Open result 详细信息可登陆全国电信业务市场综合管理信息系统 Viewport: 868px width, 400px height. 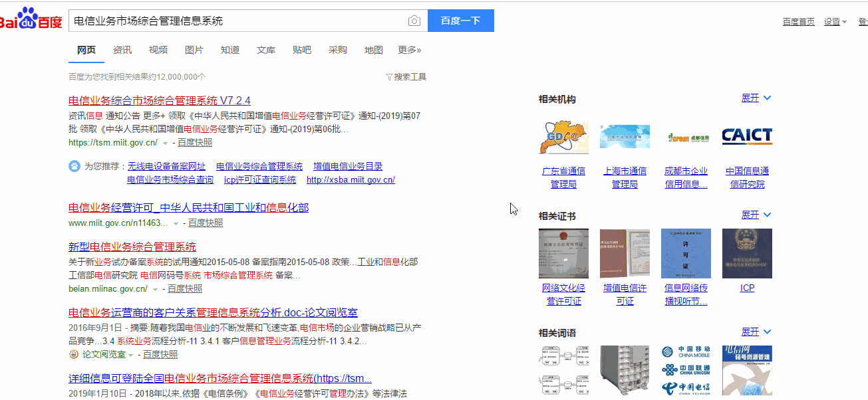coord(220,379)
